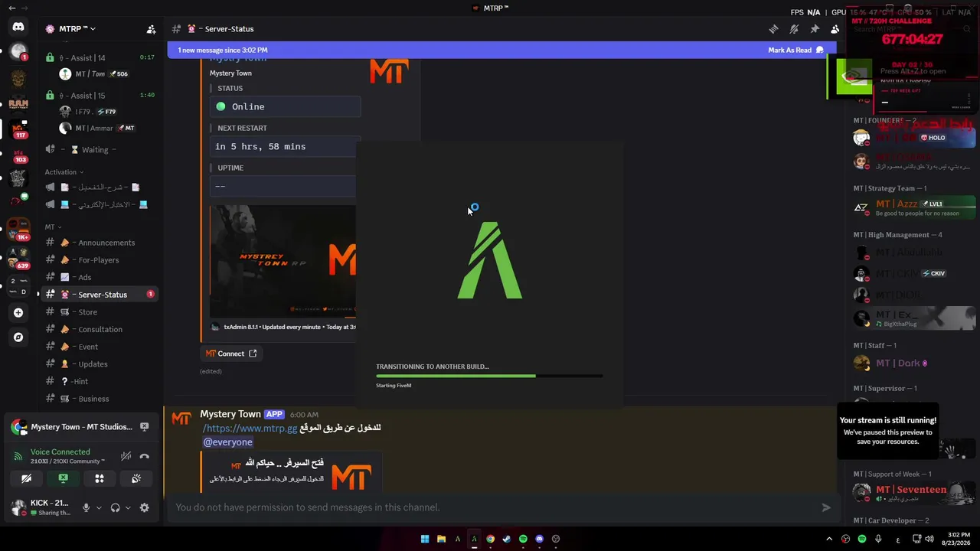This screenshot has width=980, height=551.
Task: Open the server with 103 badge
Action: pyautogui.click(x=18, y=154)
